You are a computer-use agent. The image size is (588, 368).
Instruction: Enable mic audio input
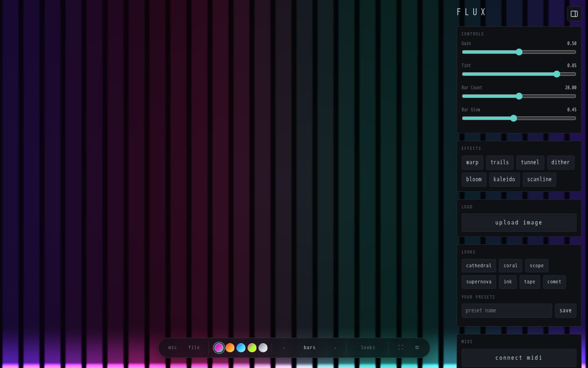pos(173,348)
